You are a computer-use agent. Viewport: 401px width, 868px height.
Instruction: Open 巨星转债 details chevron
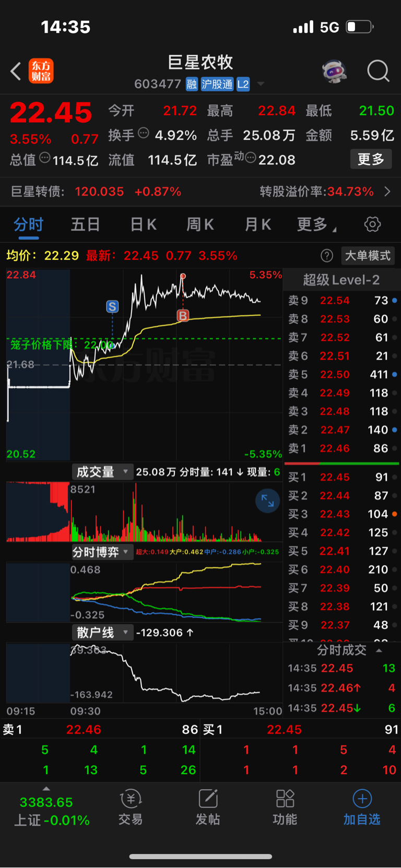pos(387,192)
